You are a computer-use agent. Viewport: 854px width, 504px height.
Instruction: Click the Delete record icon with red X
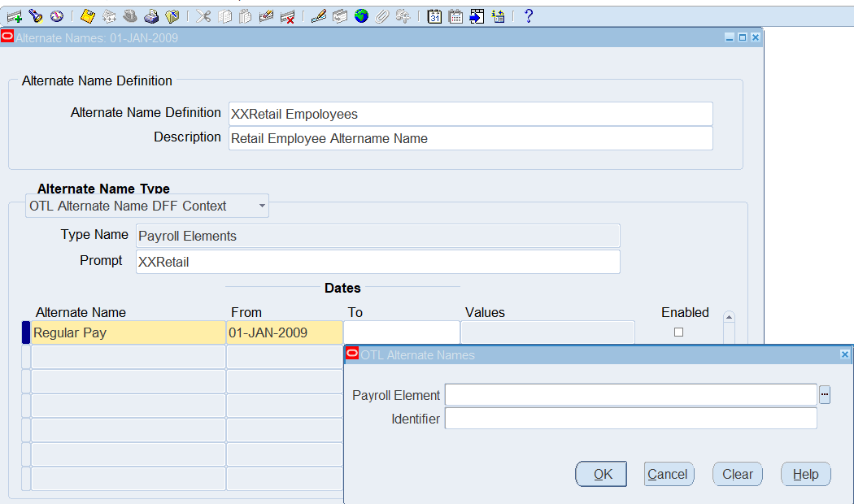287,16
